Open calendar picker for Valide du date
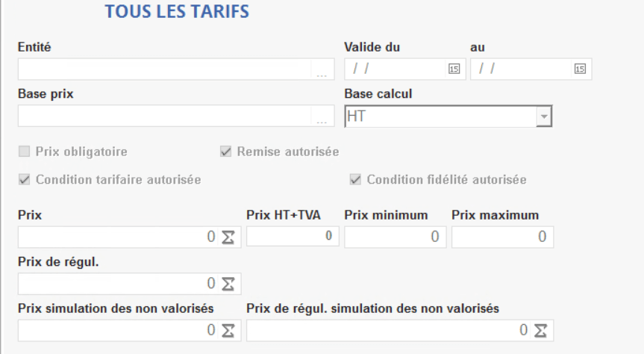This screenshot has height=354, width=644. coord(453,69)
